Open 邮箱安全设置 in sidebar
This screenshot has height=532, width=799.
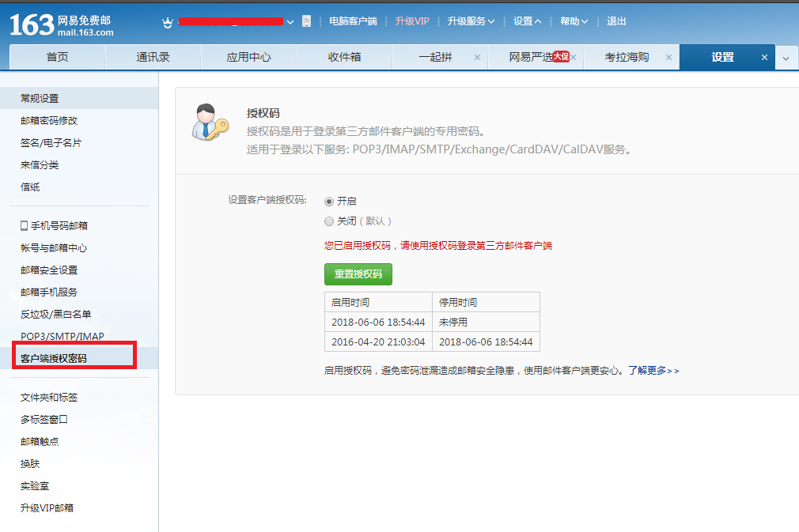tap(49, 270)
